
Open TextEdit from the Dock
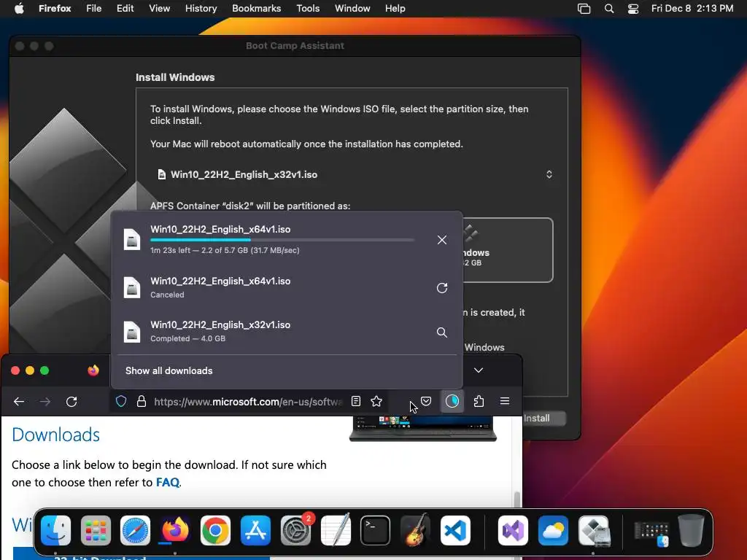(336, 530)
